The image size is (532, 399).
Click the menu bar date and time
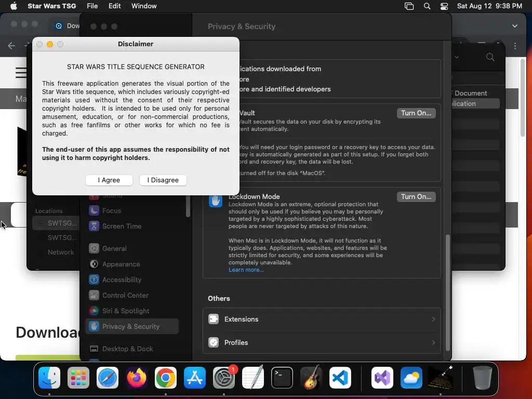pos(489,6)
